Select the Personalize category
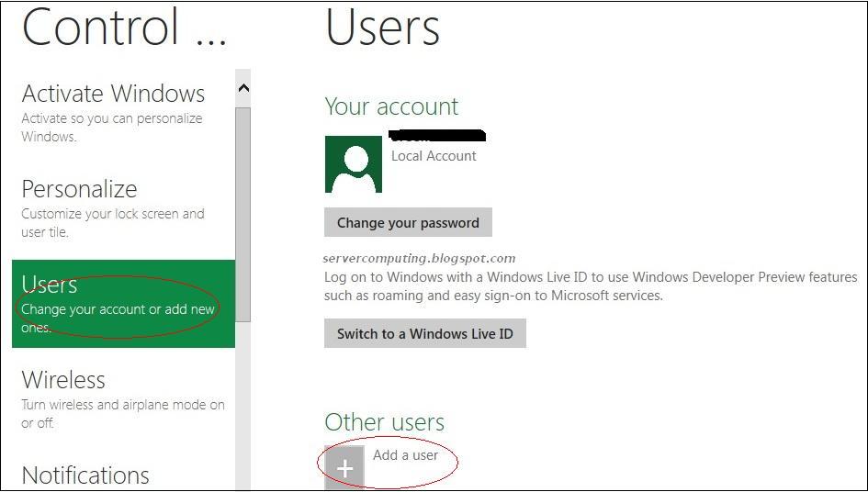Screen dimensions: 868x492 [79, 189]
